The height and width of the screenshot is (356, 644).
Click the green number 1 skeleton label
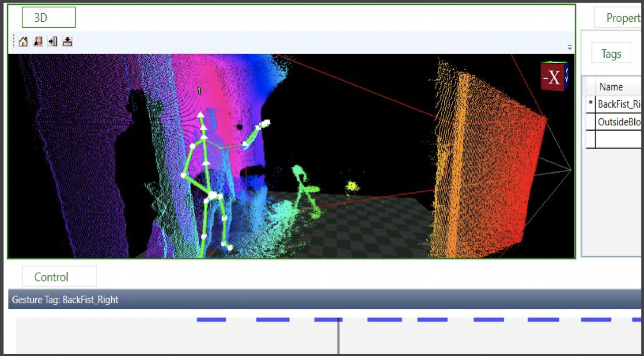pyautogui.click(x=199, y=91)
